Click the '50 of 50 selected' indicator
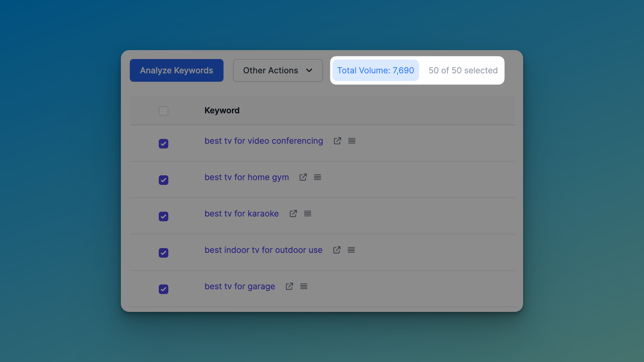The height and width of the screenshot is (362, 644). tap(463, 70)
